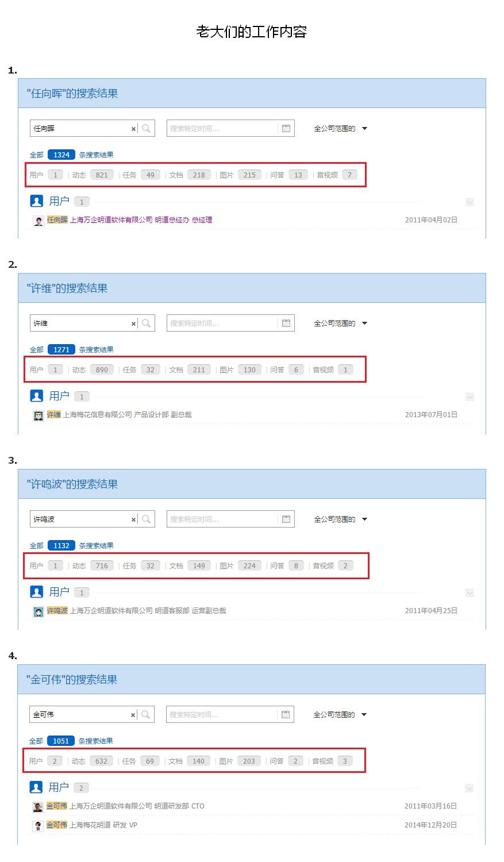Open 全公司范围的 dropdown in the 金可伟 panel
Viewport: 504px width, 862px height.
[x=340, y=714]
